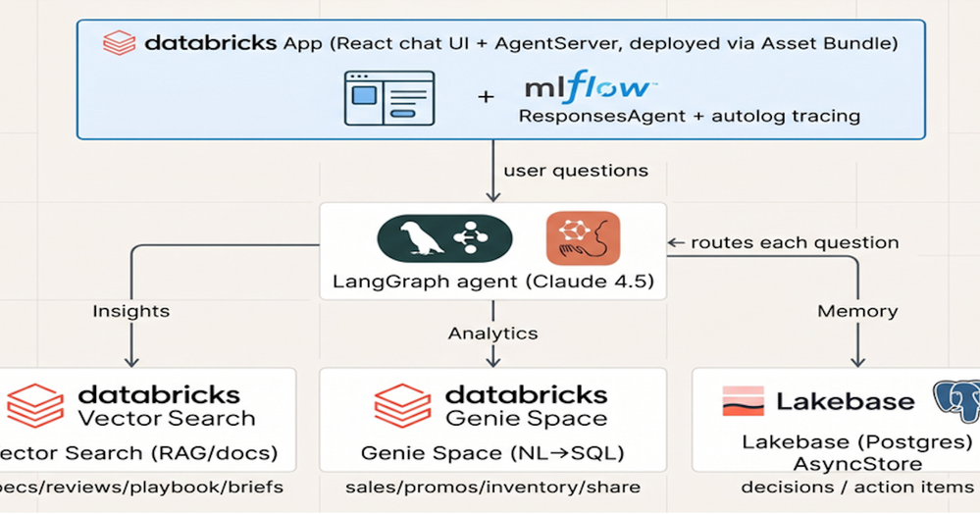Viewport: 980px width, 514px height.
Task: Click the orange Claude icon
Action: [x=583, y=238]
